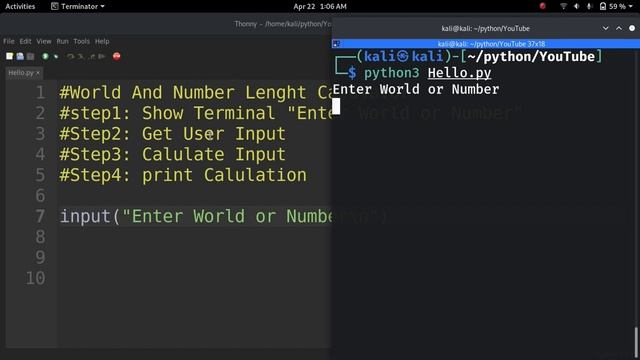Click the 'Enter World or Number' terminal output

click(x=416, y=89)
